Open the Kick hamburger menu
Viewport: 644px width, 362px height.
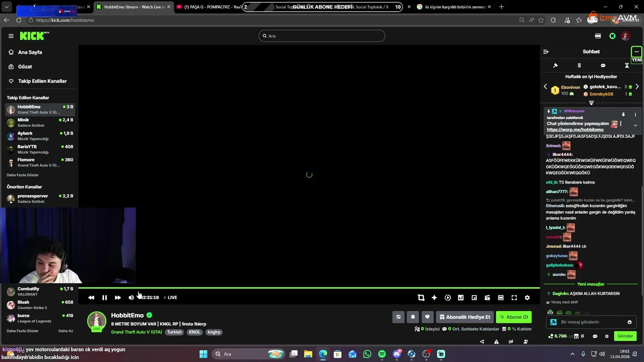coord(11,36)
